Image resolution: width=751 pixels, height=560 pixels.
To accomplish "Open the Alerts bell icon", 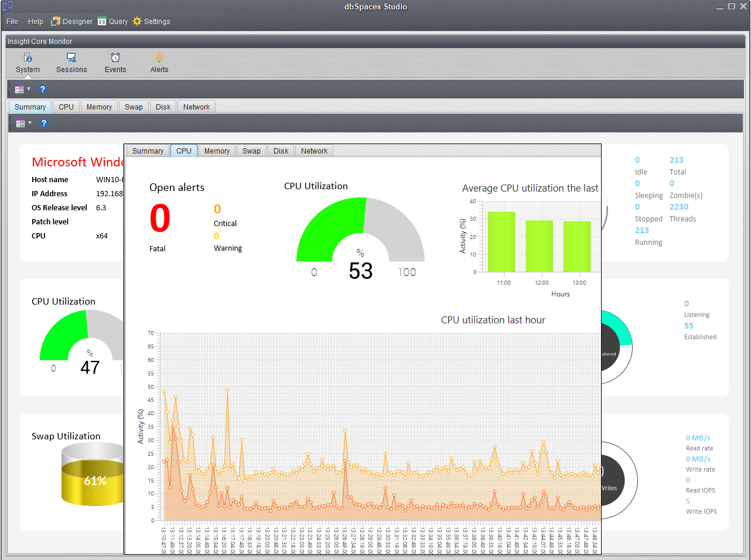I will click(159, 58).
